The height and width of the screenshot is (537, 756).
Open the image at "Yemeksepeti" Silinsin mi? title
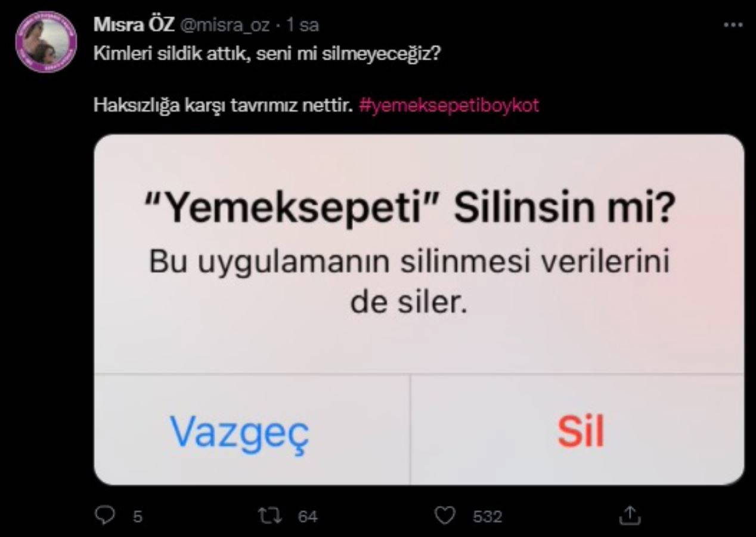(411, 209)
